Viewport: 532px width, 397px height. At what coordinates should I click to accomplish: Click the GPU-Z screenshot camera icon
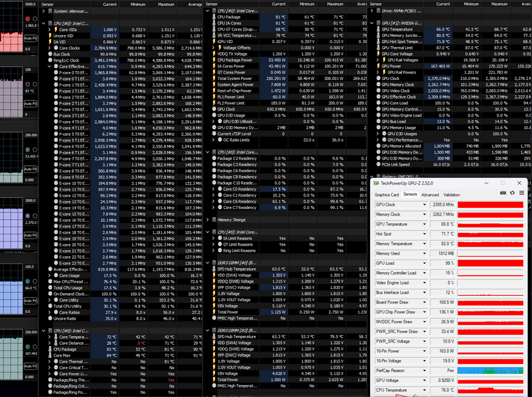click(x=503, y=193)
